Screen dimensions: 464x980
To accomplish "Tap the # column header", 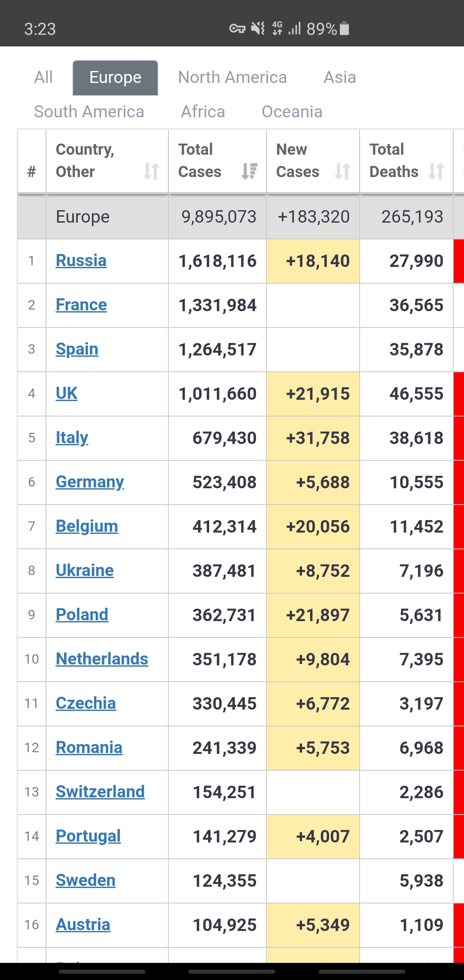I will click(x=31, y=171).
